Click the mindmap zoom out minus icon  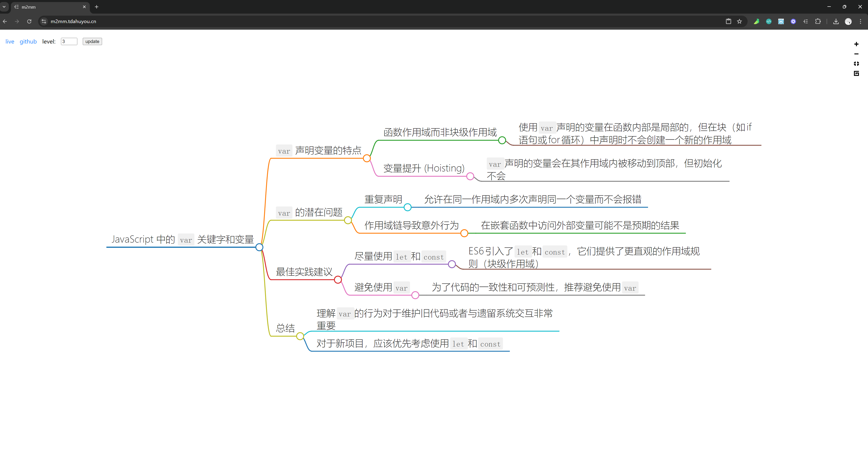click(856, 54)
